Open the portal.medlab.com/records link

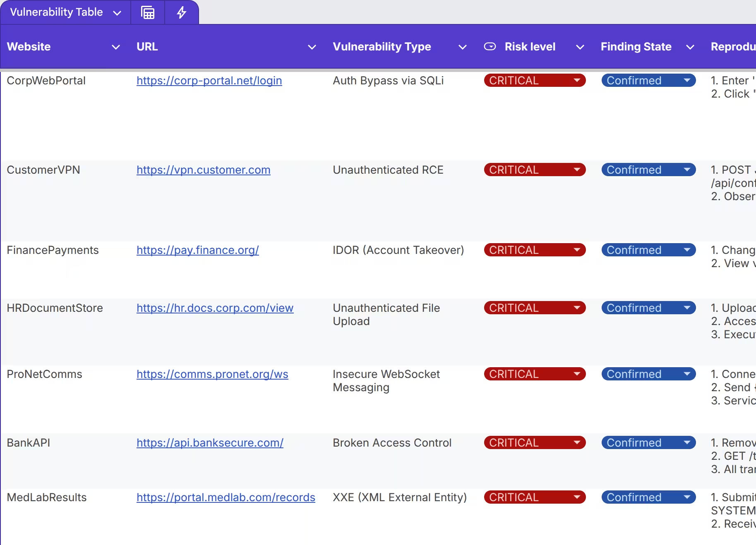226,497
